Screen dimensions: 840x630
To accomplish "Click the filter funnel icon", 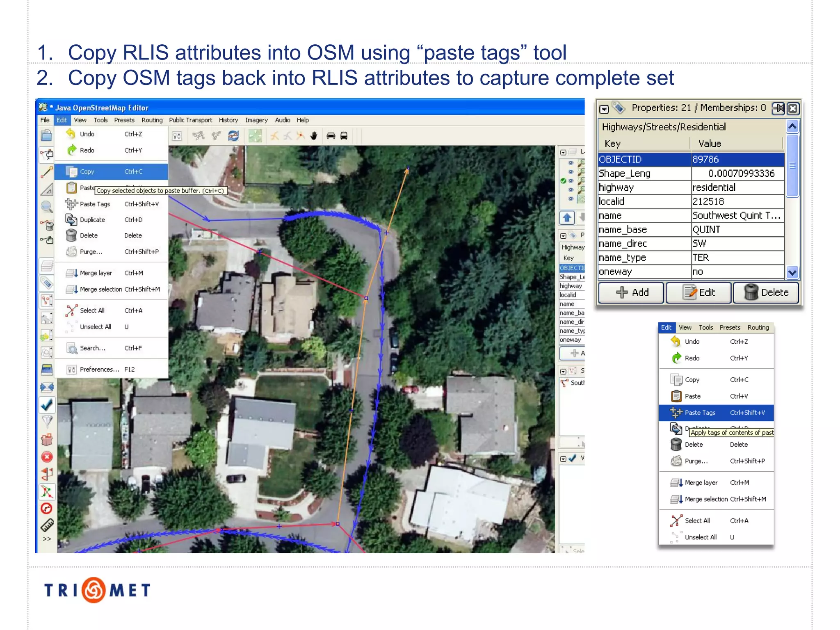I will 47,421.
